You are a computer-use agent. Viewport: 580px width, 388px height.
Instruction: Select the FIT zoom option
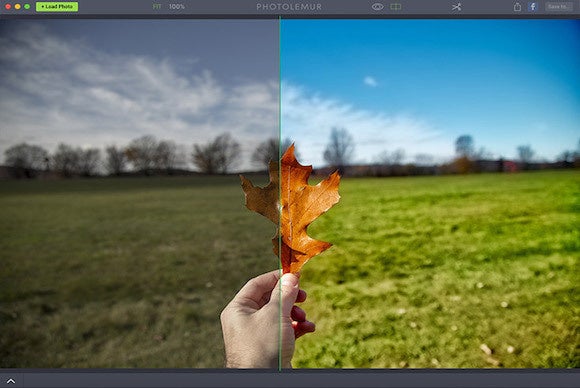pos(157,7)
